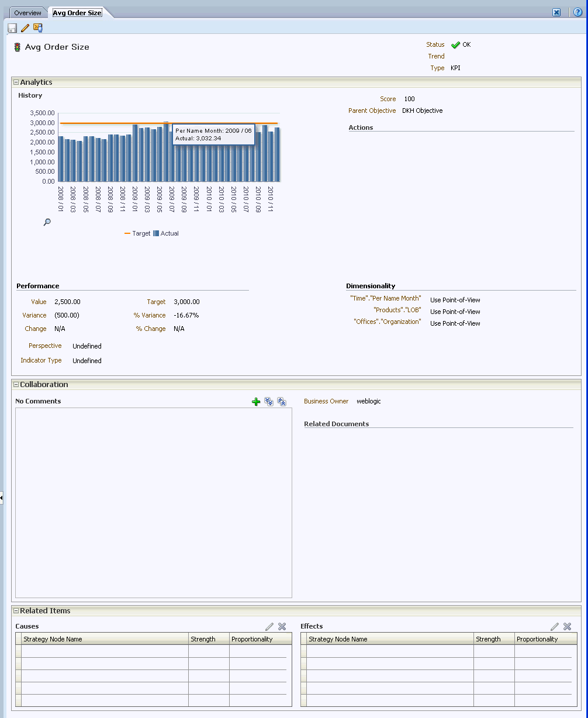588x718 pixels.
Task: Collapse the Related Items section
Action: click(x=16, y=611)
